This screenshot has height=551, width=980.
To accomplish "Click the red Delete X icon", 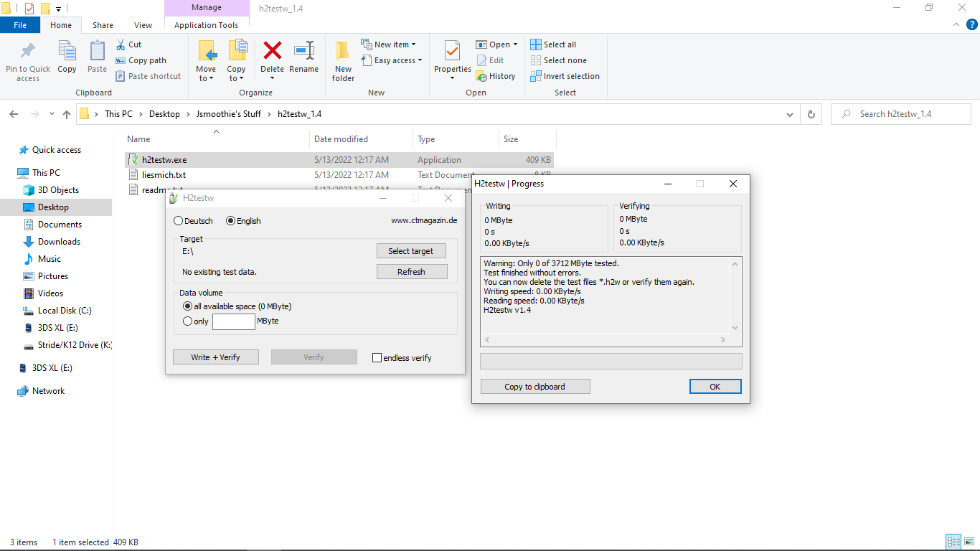I will [x=273, y=50].
